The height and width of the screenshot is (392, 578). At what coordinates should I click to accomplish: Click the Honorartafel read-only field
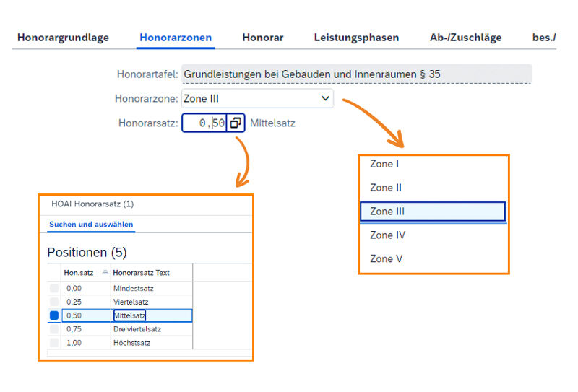point(356,74)
